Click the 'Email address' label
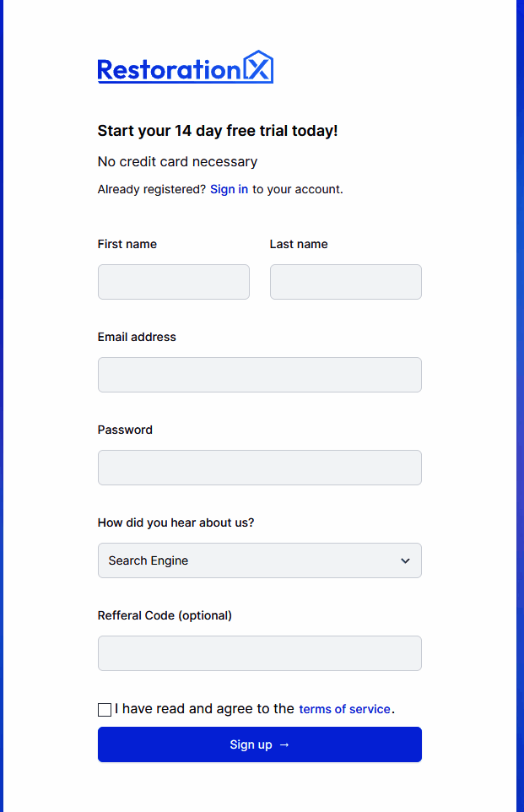The height and width of the screenshot is (812, 524). [137, 337]
